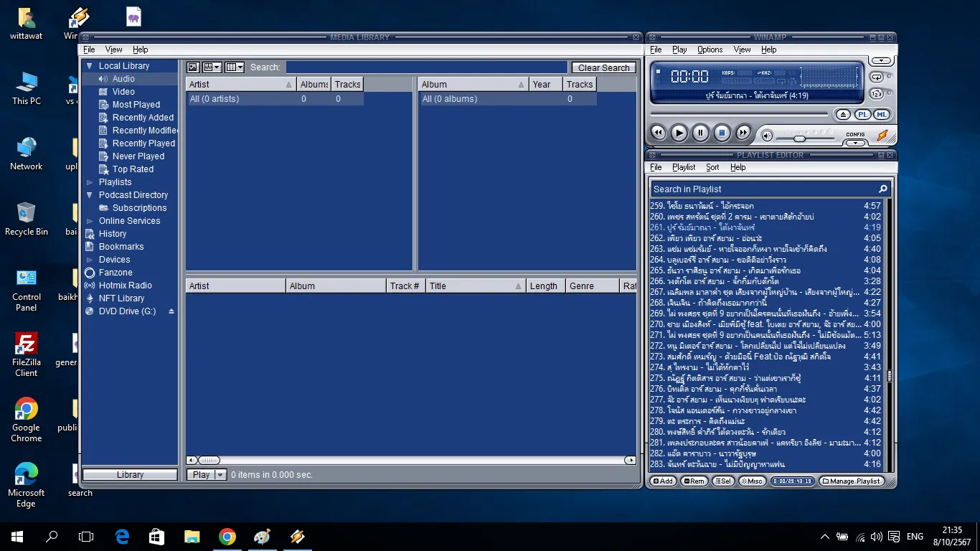Screen dimensions: 980x551
Task: Click the dropdown arrow above the Repeat button
Action: 882,61
